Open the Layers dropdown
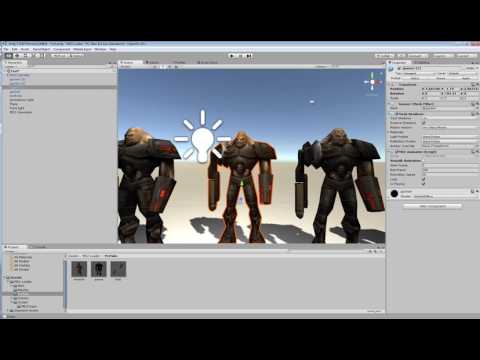Viewport: 480px width, 360px height. (442, 56)
